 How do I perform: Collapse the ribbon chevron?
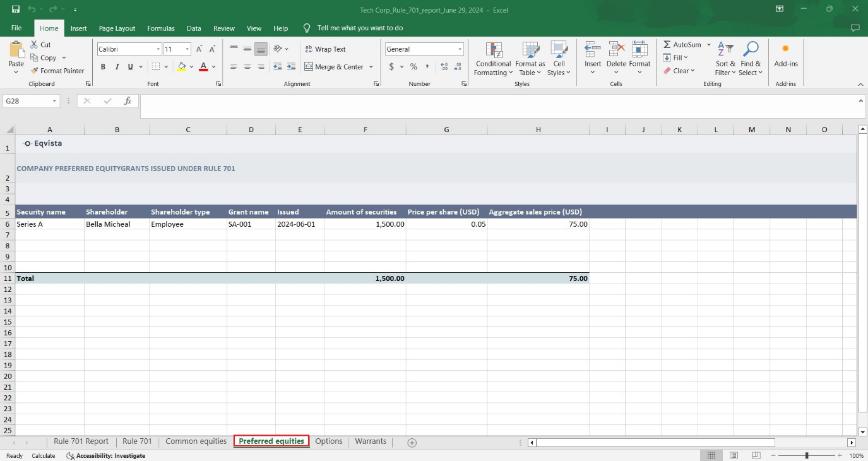point(860,84)
